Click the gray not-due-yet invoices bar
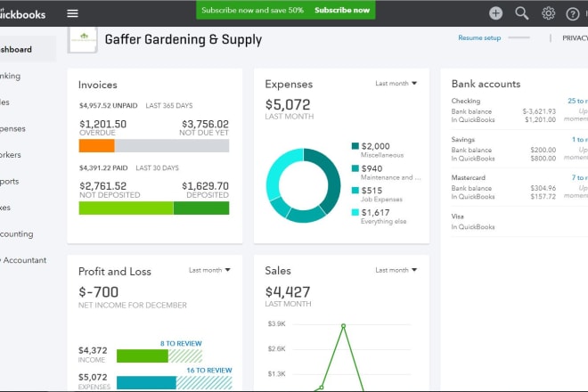 (x=172, y=145)
